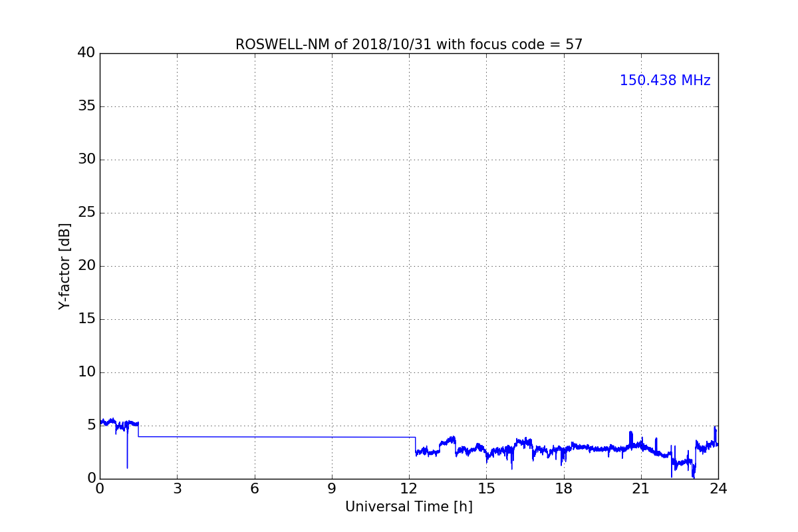Image resolution: width=798 pixels, height=532 pixels.
Task: Click x-axis tick label 24
Action: click(718, 489)
